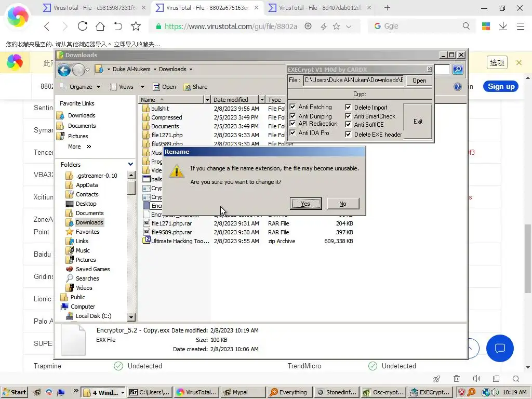This screenshot has height=399, width=532.
Task: Click the Explorer back navigation button
Action: pos(64,70)
